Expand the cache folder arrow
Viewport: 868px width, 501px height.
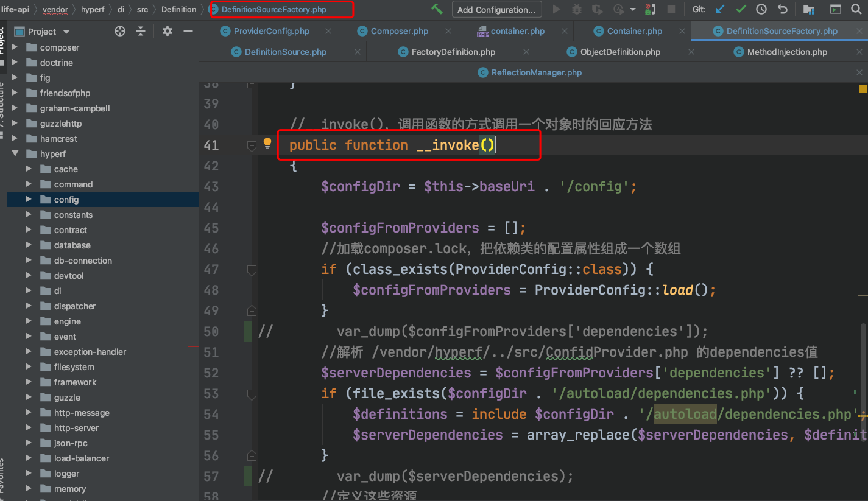point(29,169)
